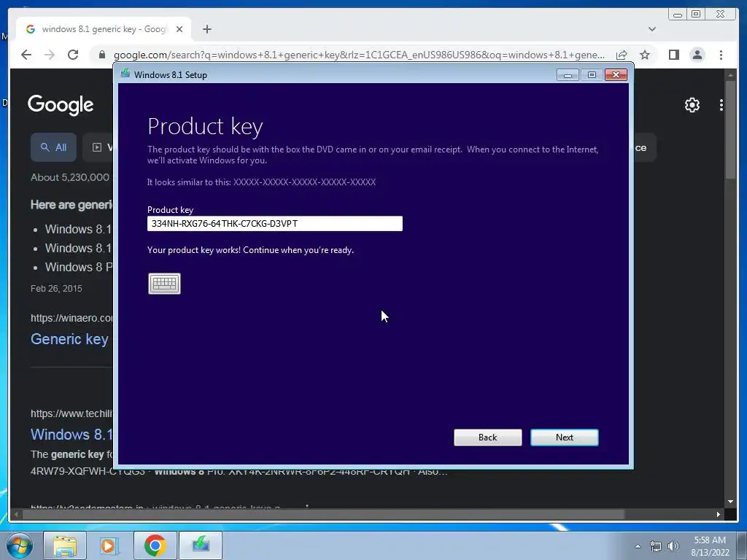Click the Chrome horizontal scrollbar thumb
Screen dimensions: 747x560
pos(324,514)
